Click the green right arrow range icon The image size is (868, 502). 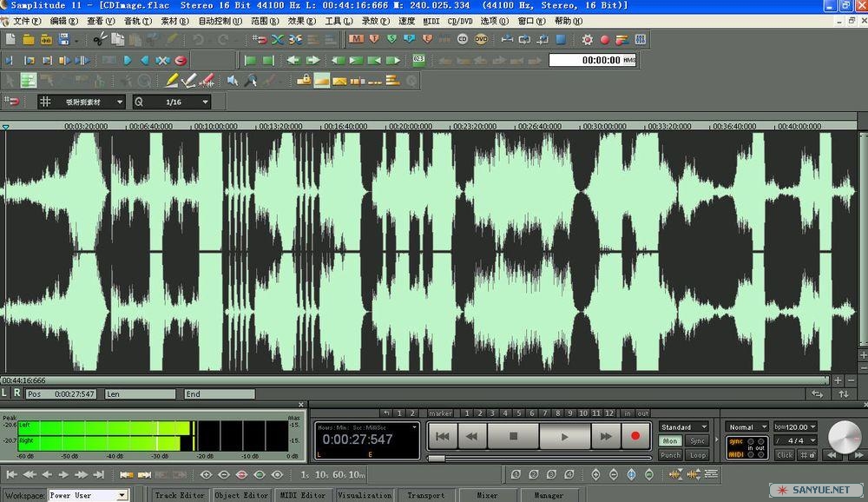coord(312,61)
